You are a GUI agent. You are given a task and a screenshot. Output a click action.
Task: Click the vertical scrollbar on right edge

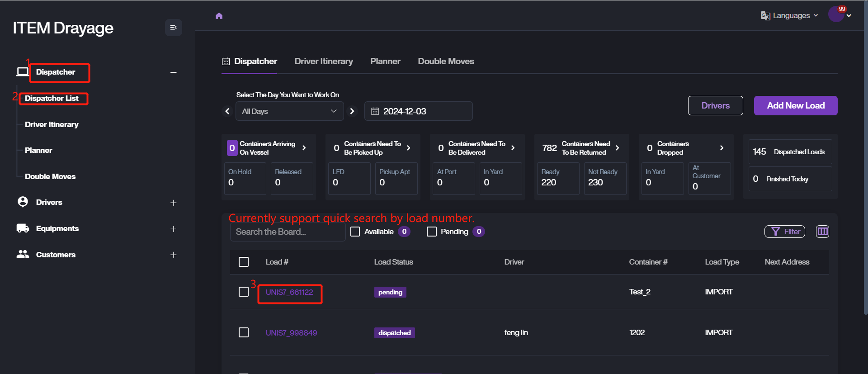pyautogui.click(x=865, y=158)
